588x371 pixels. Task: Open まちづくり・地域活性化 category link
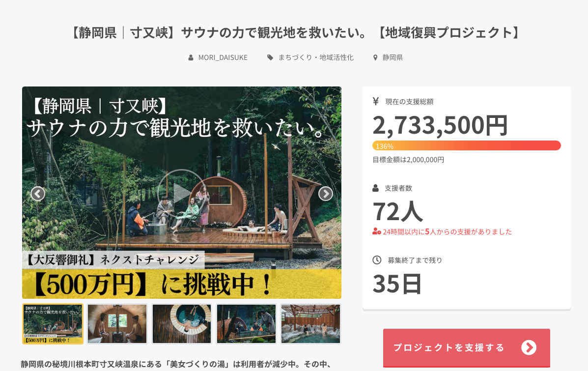click(316, 57)
